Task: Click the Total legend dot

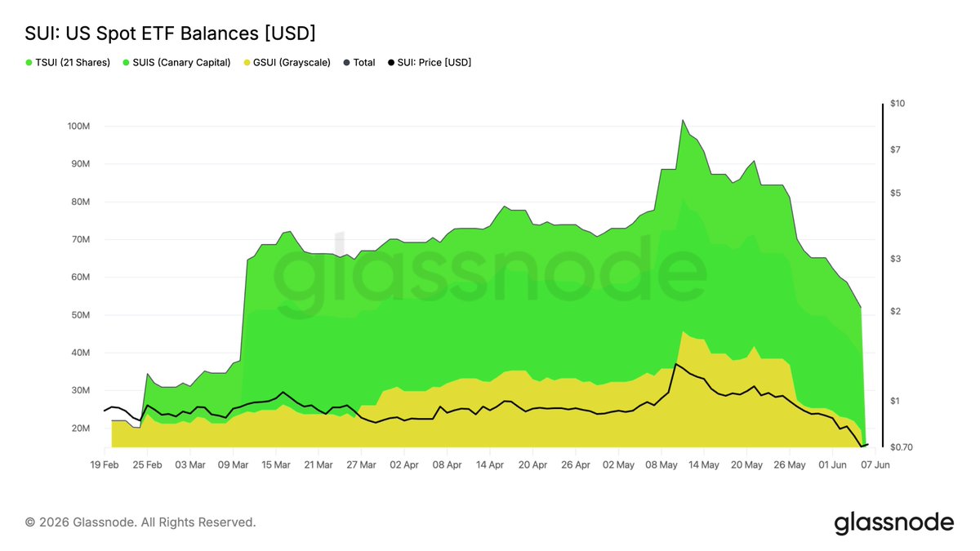Action: (x=346, y=63)
